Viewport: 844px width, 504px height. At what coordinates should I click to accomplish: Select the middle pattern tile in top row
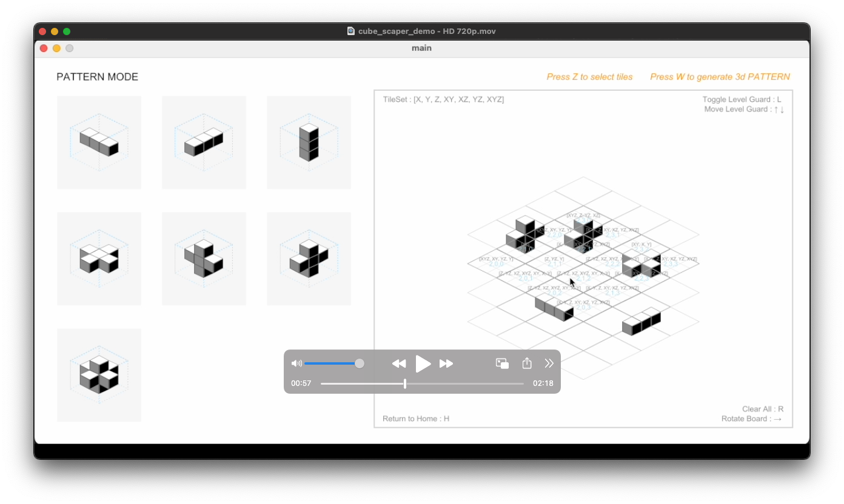point(204,142)
